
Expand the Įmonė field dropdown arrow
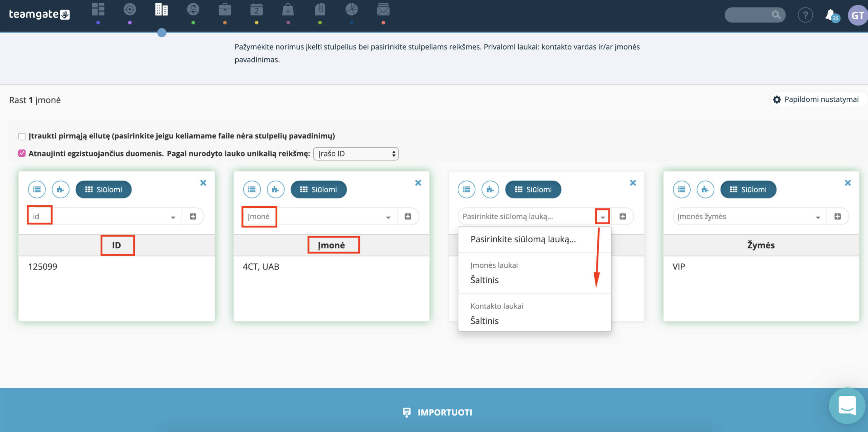click(x=388, y=217)
